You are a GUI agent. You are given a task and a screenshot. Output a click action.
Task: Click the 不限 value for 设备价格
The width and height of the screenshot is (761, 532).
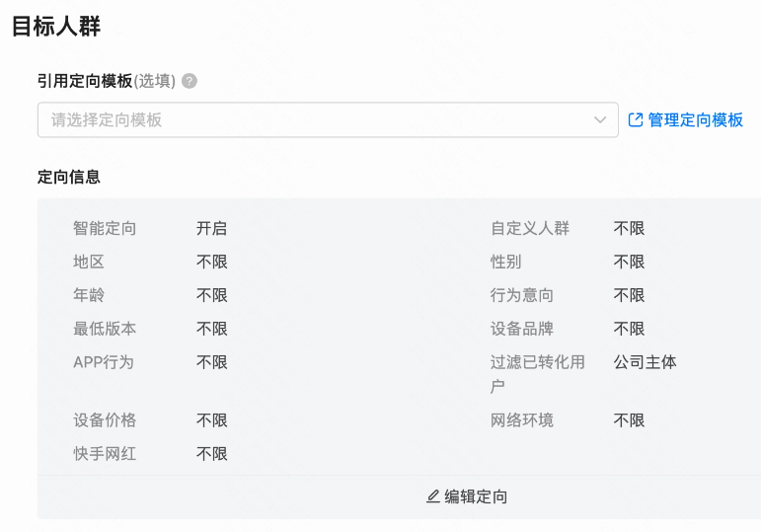click(211, 419)
